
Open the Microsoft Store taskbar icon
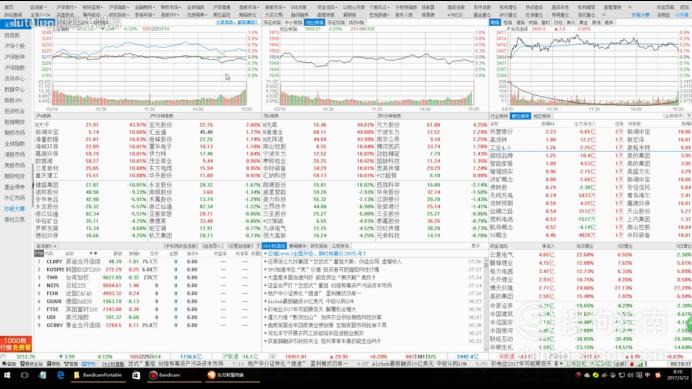(136, 375)
